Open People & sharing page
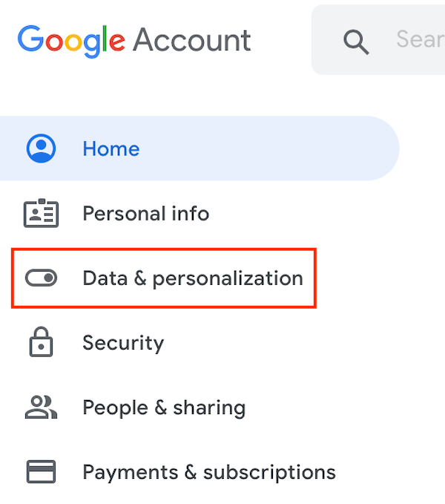The height and width of the screenshot is (504, 445). point(164,408)
